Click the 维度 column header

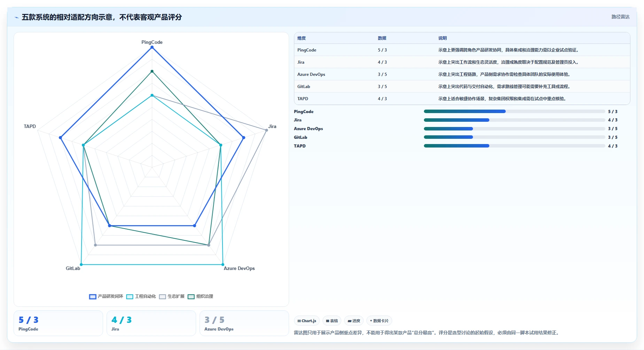click(302, 38)
